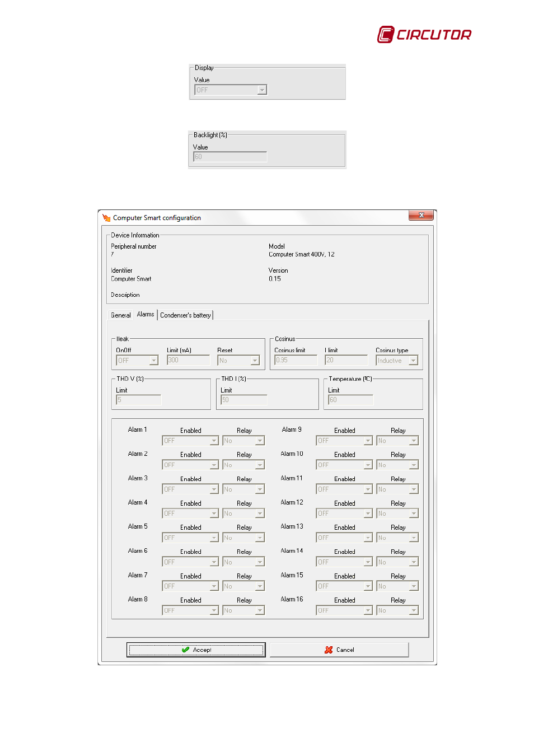
Task: Open Alarm 6 Relay dropdown
Action: pyautogui.click(x=243, y=562)
